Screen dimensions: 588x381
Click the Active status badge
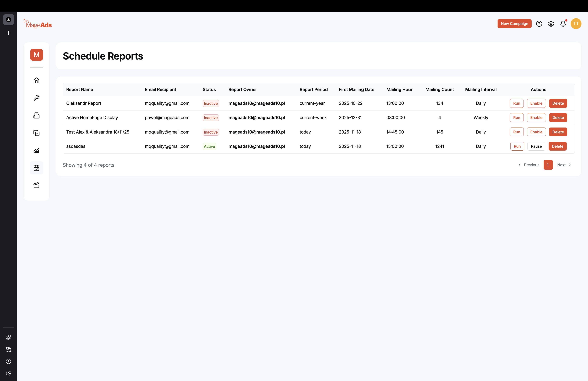209,146
